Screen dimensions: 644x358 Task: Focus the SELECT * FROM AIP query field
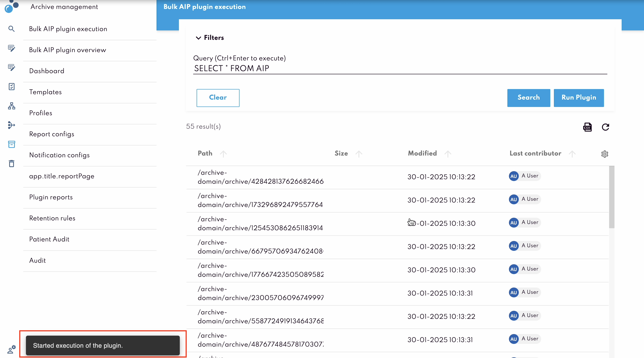400,68
